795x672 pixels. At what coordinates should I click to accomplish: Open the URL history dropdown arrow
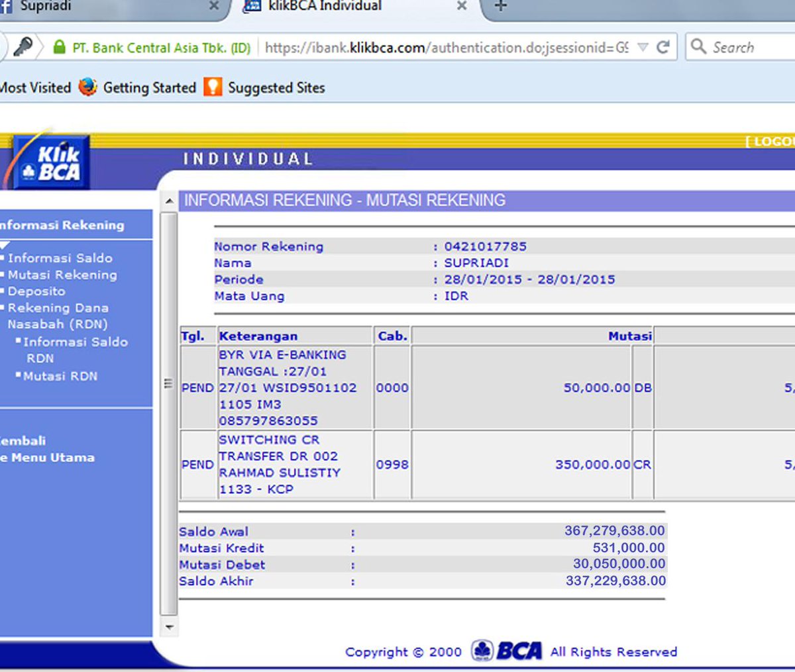pos(642,48)
